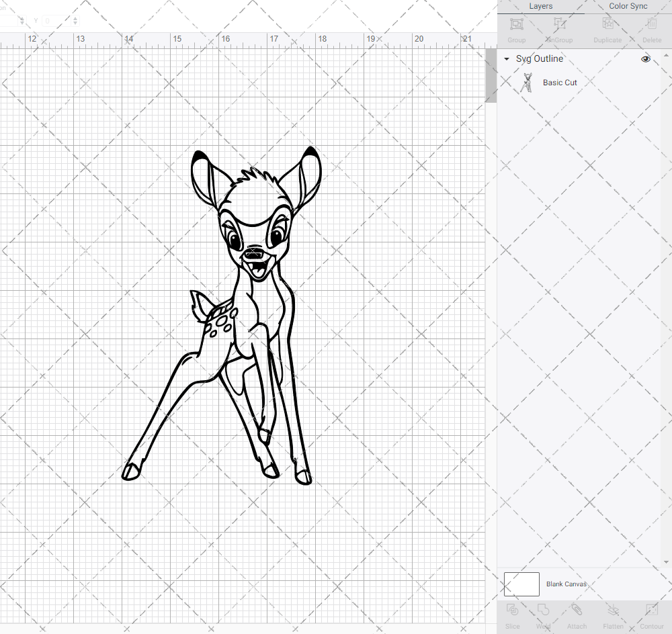The image size is (672, 634).
Task: Click the Slice tool icon
Action: [512, 610]
